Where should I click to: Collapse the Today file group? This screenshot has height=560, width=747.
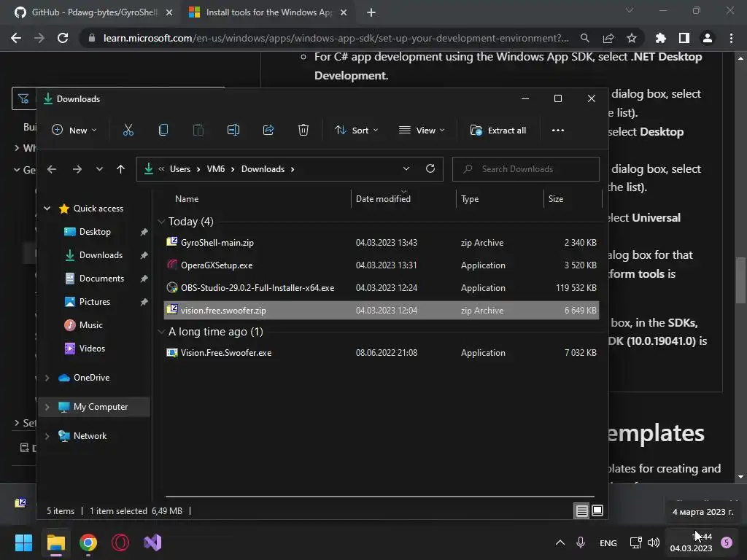tap(161, 222)
